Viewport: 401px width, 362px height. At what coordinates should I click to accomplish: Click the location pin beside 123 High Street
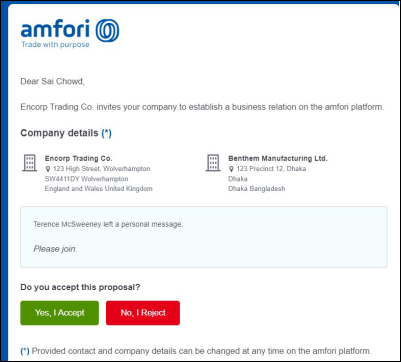point(48,169)
